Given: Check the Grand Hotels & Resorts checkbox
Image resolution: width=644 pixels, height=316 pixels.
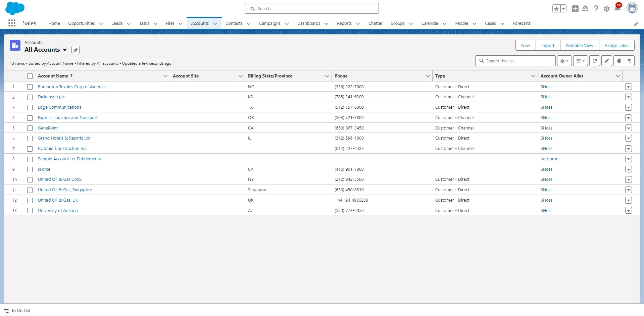Looking at the screenshot, I should [x=30, y=139].
